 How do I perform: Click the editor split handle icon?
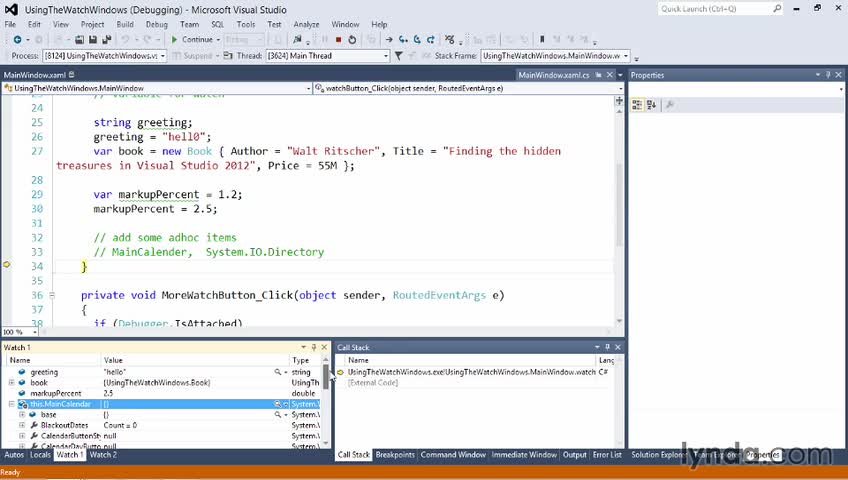coord(619,102)
